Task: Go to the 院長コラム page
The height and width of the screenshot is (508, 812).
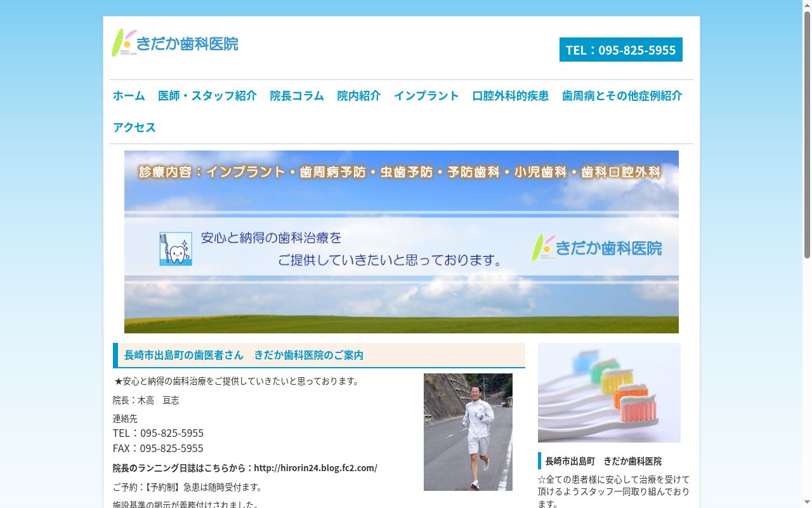Action: pos(297,95)
